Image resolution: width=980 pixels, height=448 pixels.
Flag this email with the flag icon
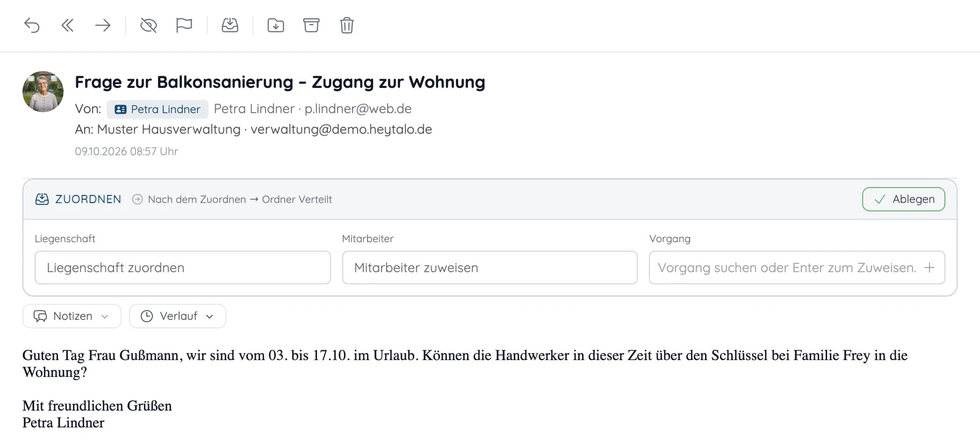tap(184, 25)
